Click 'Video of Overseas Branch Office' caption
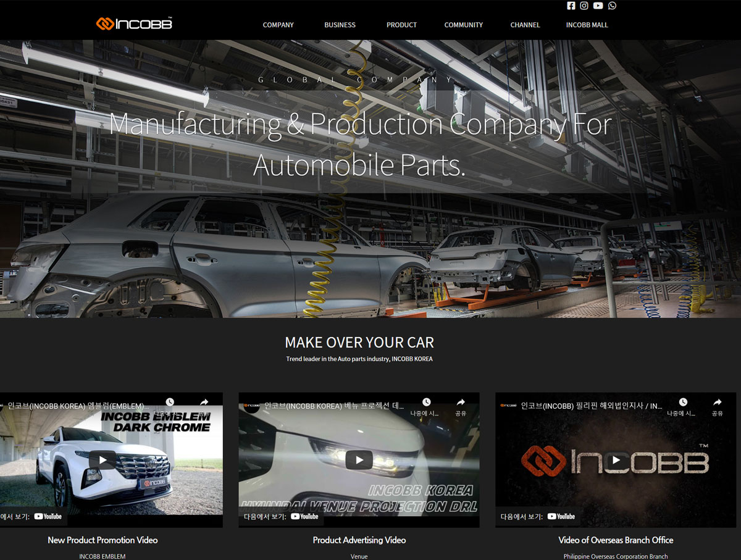This screenshot has width=741, height=560. [616, 540]
